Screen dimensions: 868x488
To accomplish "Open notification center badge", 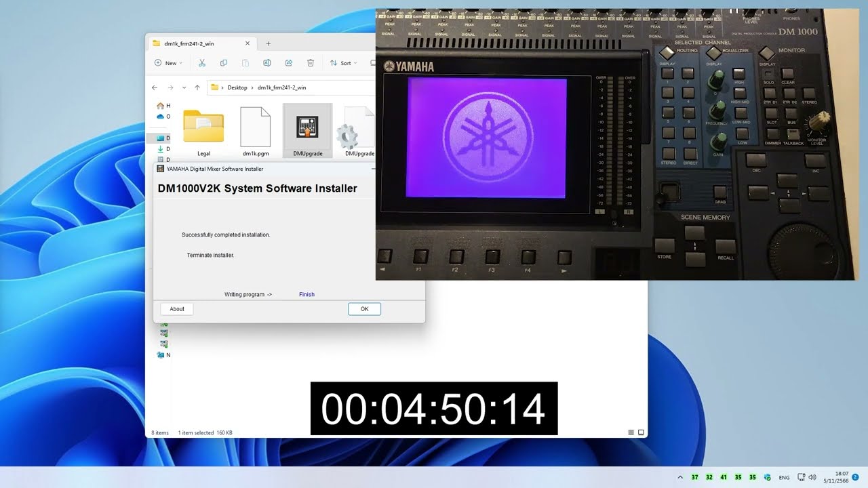I will (x=855, y=477).
